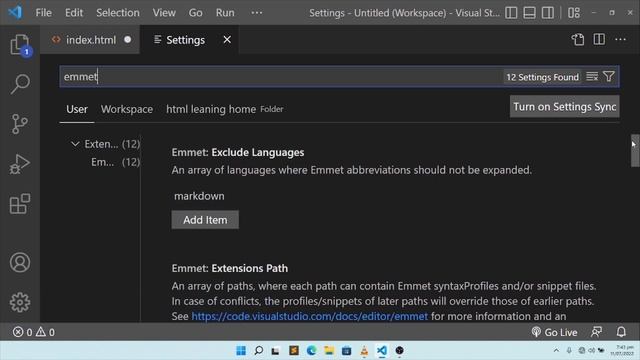The height and width of the screenshot is (360, 640).
Task: Click Turn on Settings Sync
Action: (564, 107)
